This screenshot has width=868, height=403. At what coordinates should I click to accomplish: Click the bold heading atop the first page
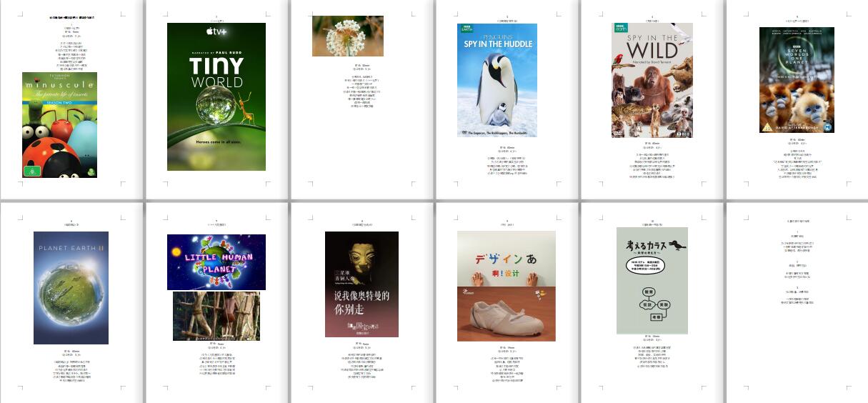(x=71, y=16)
